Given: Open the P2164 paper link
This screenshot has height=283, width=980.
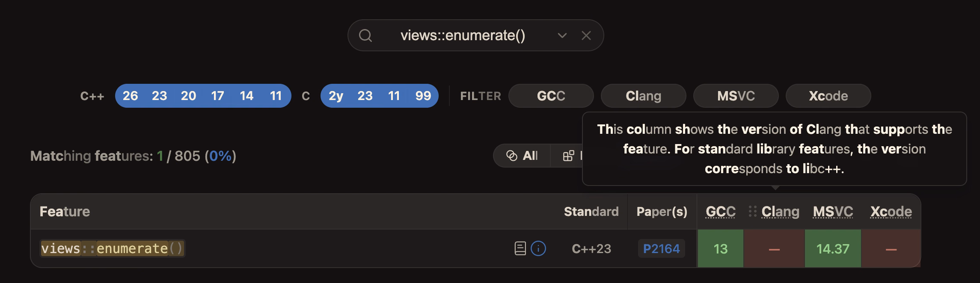Looking at the screenshot, I should [x=662, y=248].
